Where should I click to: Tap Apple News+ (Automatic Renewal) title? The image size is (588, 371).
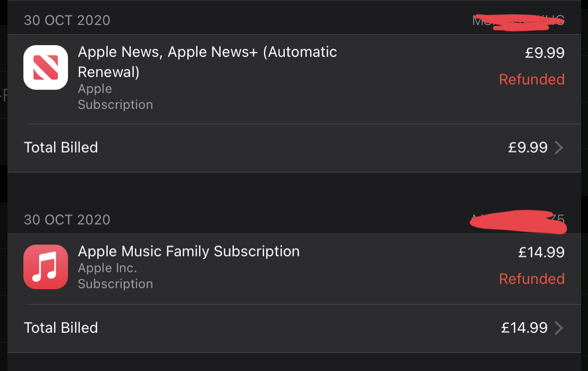click(x=207, y=62)
